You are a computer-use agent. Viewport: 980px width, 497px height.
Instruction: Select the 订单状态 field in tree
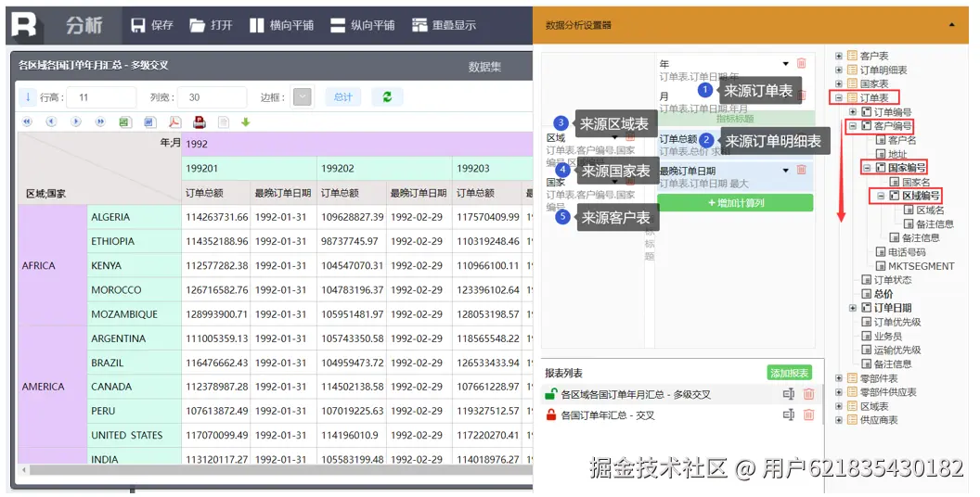(x=893, y=280)
